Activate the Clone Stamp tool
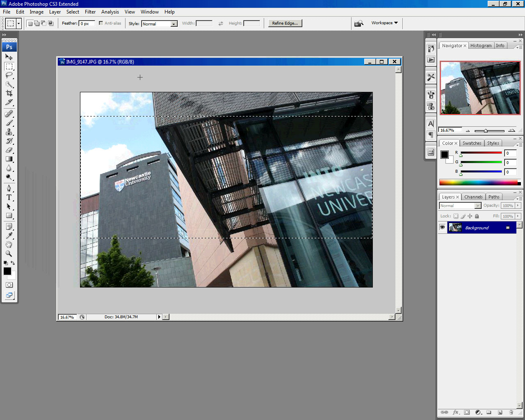 click(9, 132)
